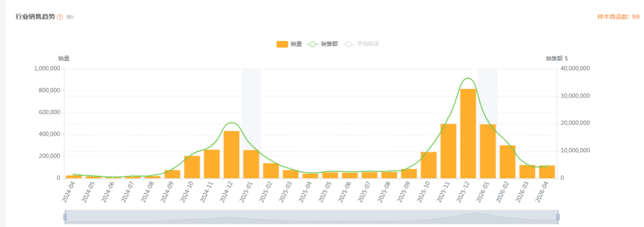Click the data zoom slider track
644x227 pixels.
[x=311, y=217]
